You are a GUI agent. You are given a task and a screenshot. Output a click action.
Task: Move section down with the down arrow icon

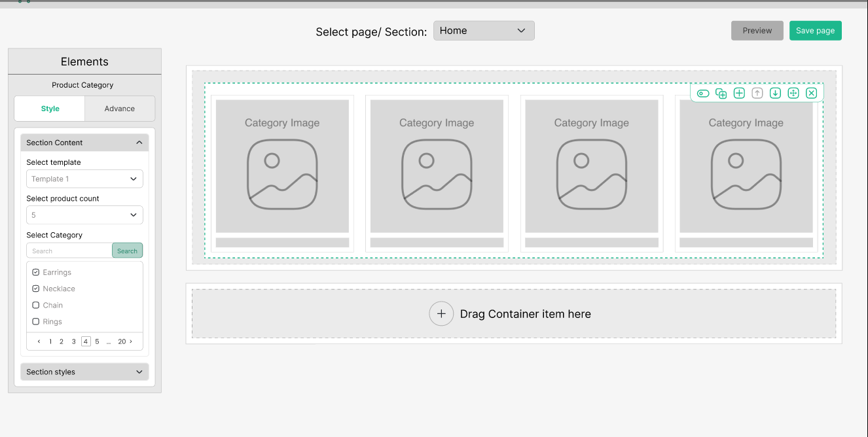point(775,94)
